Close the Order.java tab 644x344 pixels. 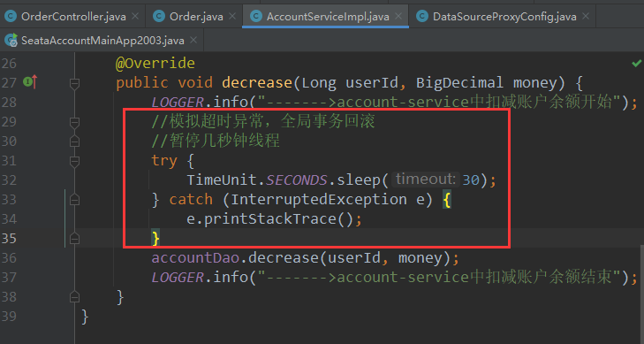(232, 17)
